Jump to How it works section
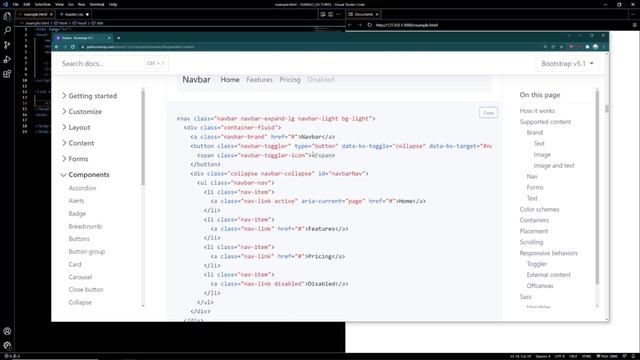The height and width of the screenshot is (360, 640). (537, 111)
